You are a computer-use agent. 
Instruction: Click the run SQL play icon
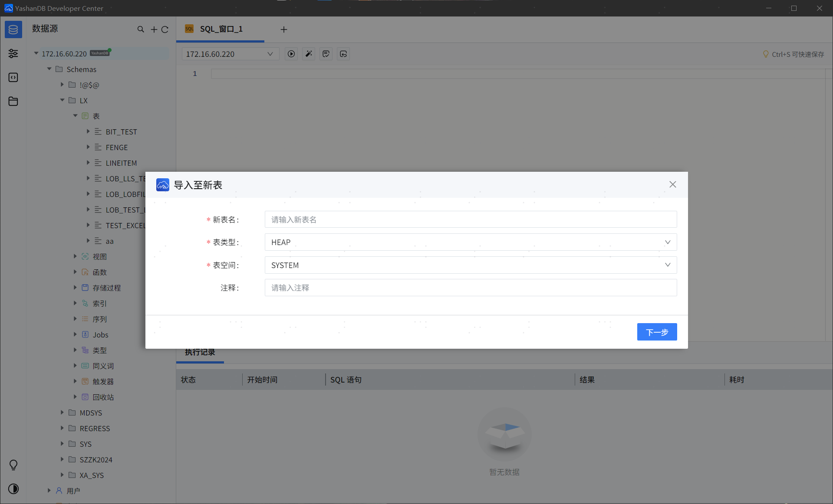[291, 54]
